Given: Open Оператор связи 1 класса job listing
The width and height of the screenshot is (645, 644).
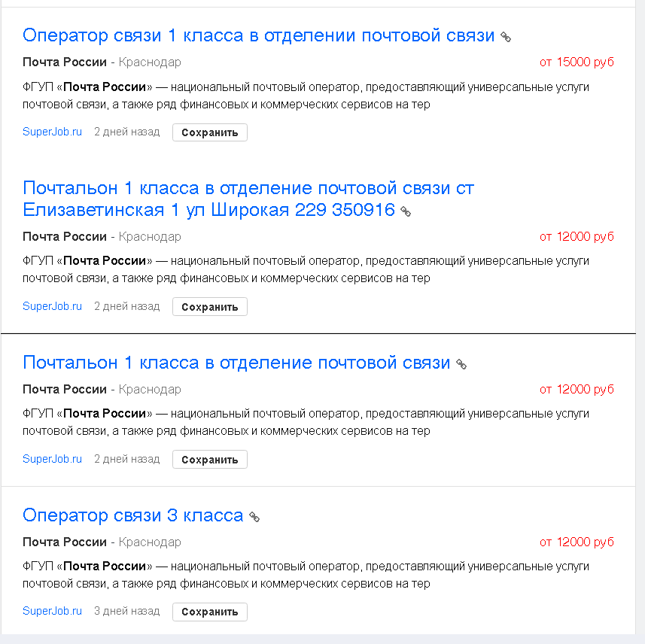Looking at the screenshot, I should 258,35.
